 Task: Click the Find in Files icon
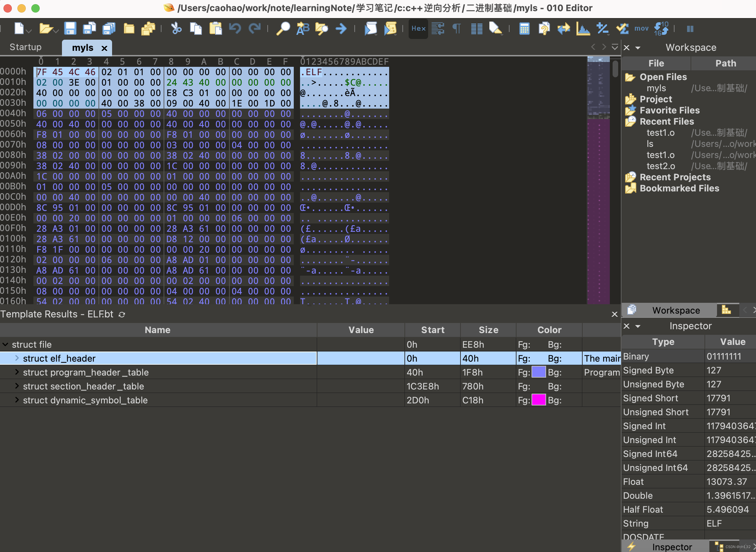(x=322, y=29)
